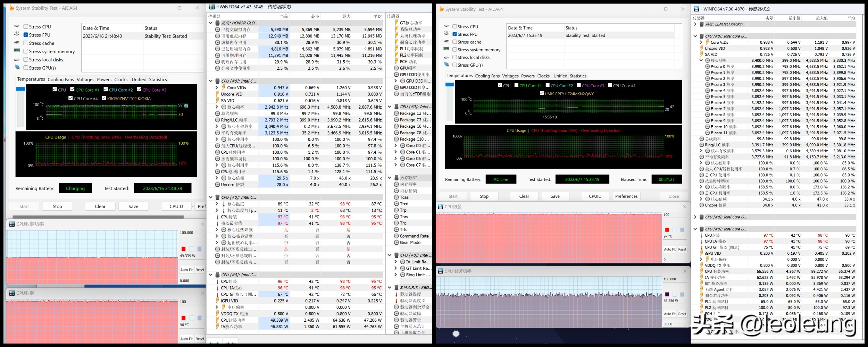Expand the IA Limit Re... entry
Image resolution: width=868 pixels, height=347 pixels.
point(395,262)
